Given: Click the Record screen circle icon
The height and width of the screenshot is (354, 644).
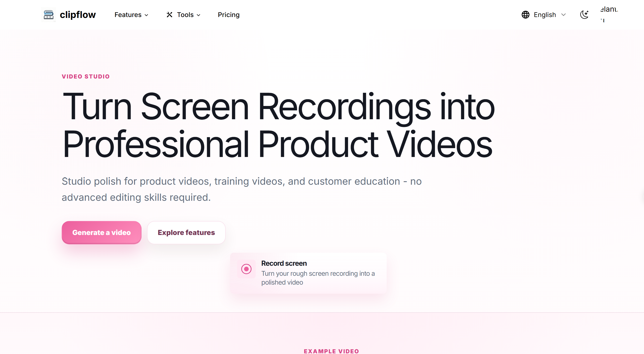Looking at the screenshot, I should tap(246, 269).
